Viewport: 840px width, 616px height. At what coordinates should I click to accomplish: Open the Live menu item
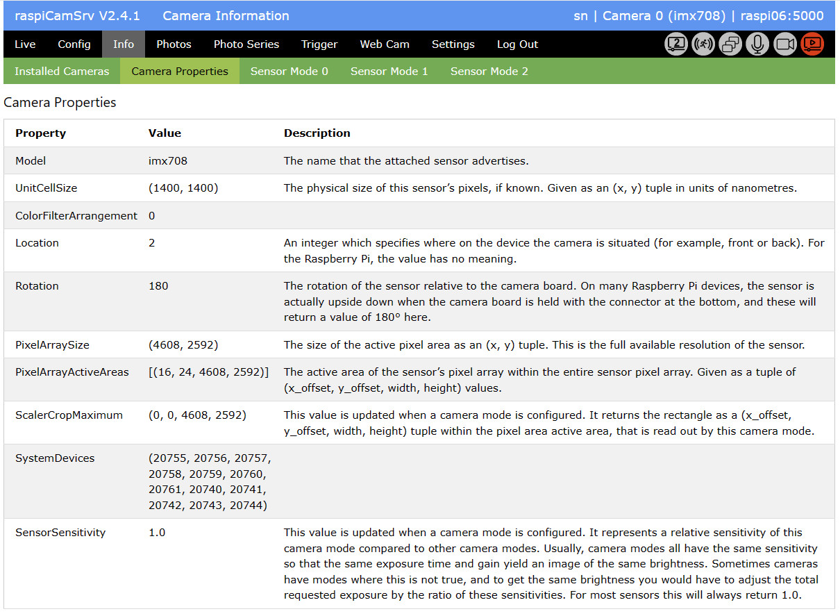pyautogui.click(x=25, y=44)
